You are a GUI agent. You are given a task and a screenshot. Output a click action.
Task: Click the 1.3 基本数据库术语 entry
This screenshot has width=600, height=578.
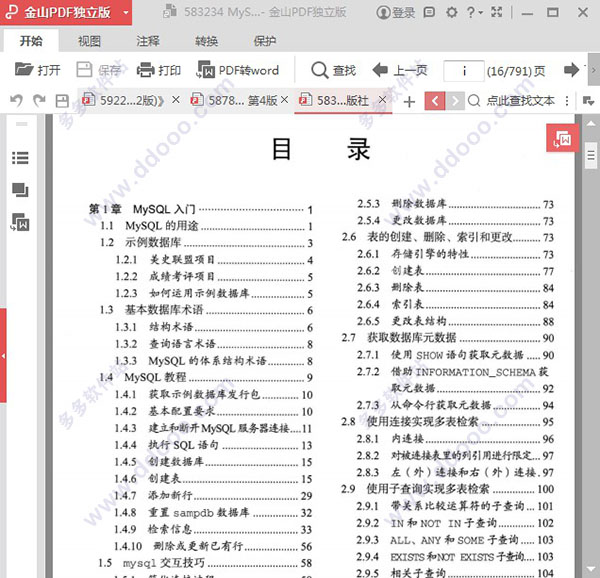207,310
